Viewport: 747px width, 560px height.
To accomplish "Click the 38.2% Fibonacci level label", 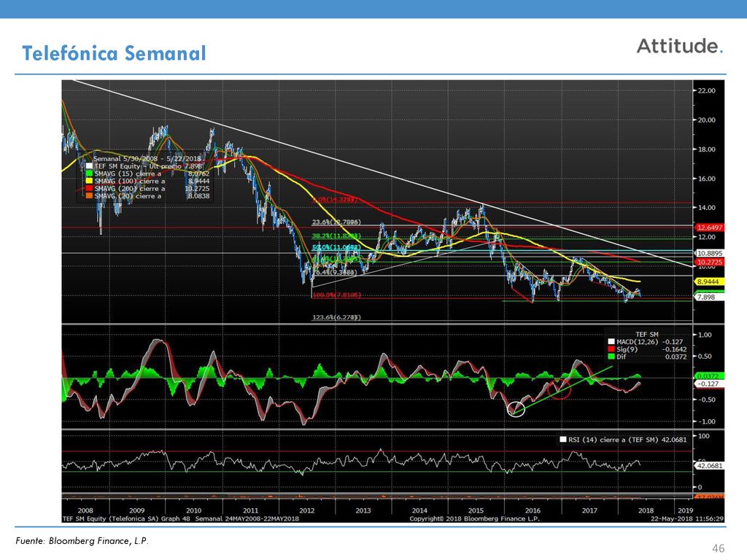I will (x=336, y=236).
